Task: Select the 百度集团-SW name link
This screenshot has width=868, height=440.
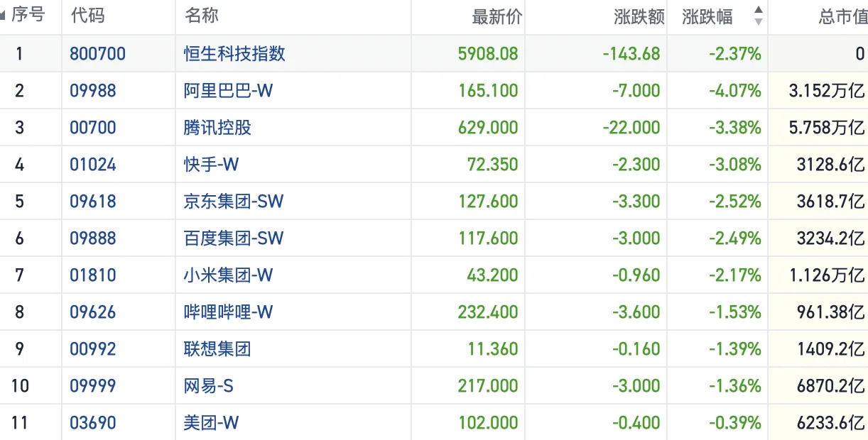Action: (233, 238)
